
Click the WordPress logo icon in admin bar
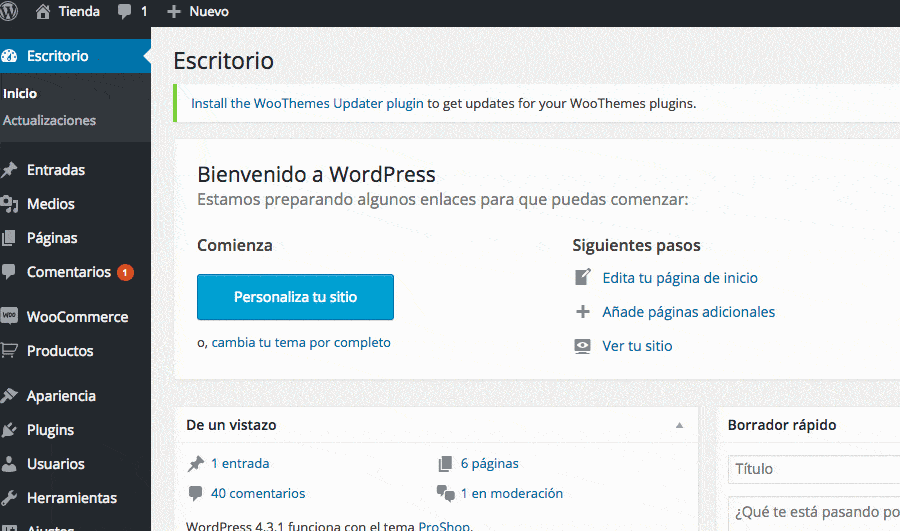pos(8,11)
